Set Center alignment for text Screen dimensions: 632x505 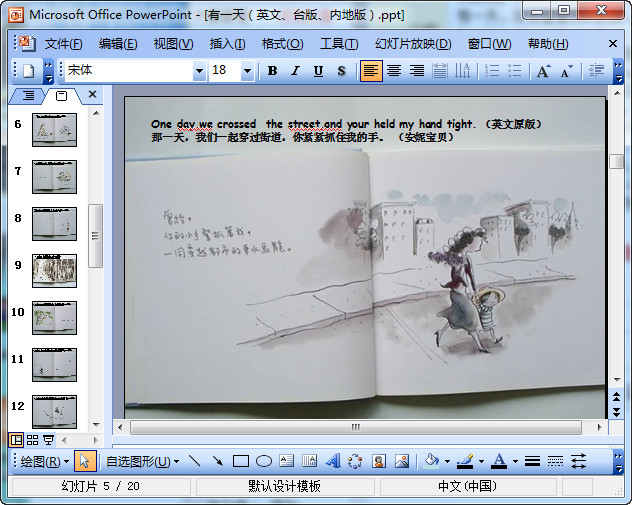click(x=394, y=71)
